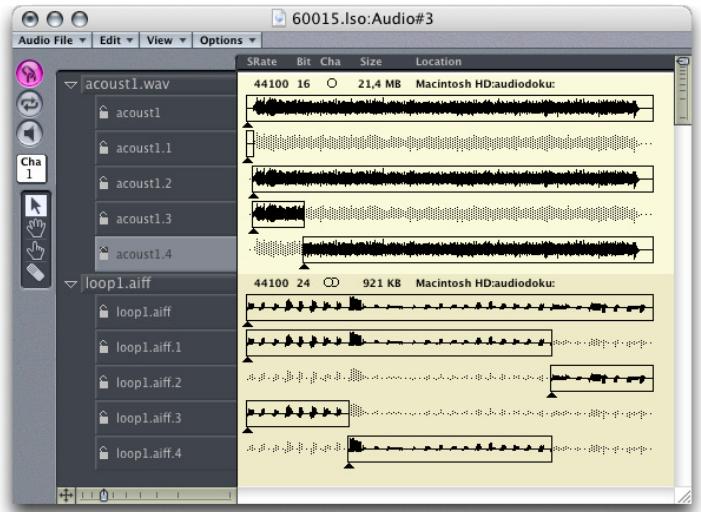Click the Cha 1 channel box

pyautogui.click(x=31, y=168)
